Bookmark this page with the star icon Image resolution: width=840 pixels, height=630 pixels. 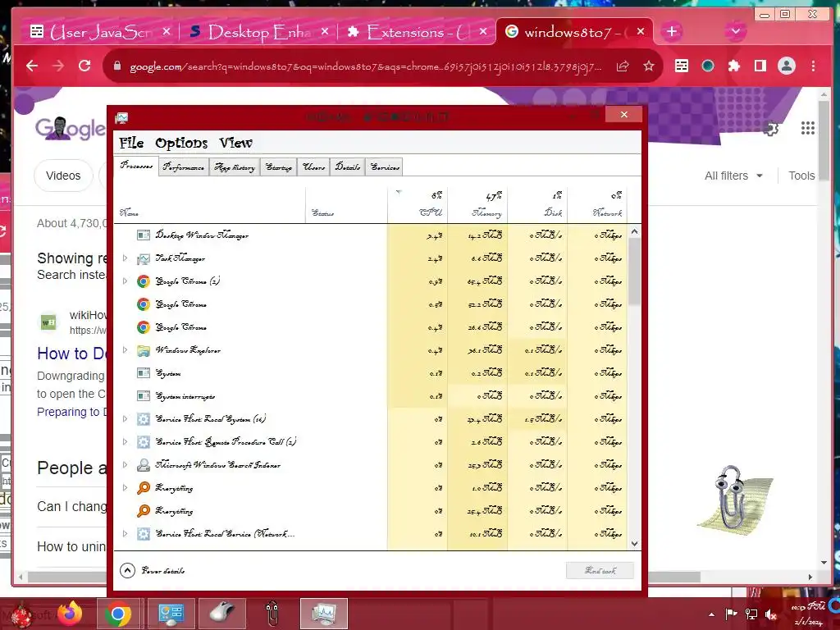(x=649, y=66)
